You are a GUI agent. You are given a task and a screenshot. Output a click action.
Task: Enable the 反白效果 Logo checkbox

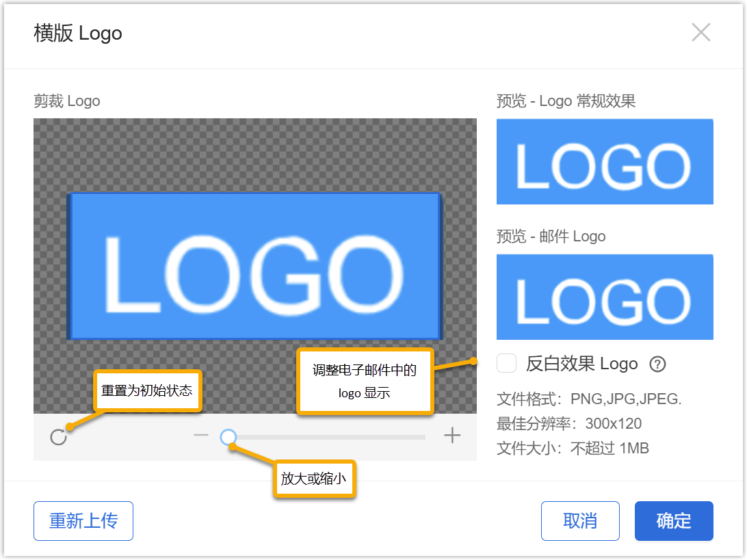click(x=506, y=363)
